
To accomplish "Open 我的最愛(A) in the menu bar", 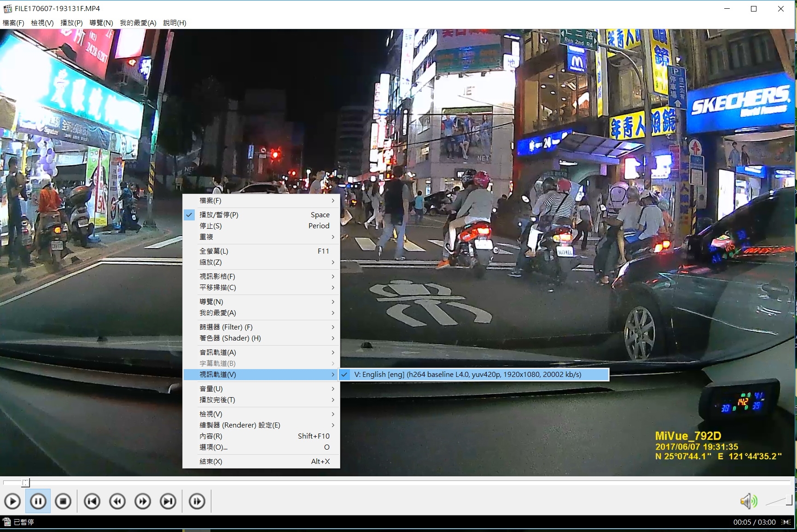I will [138, 23].
